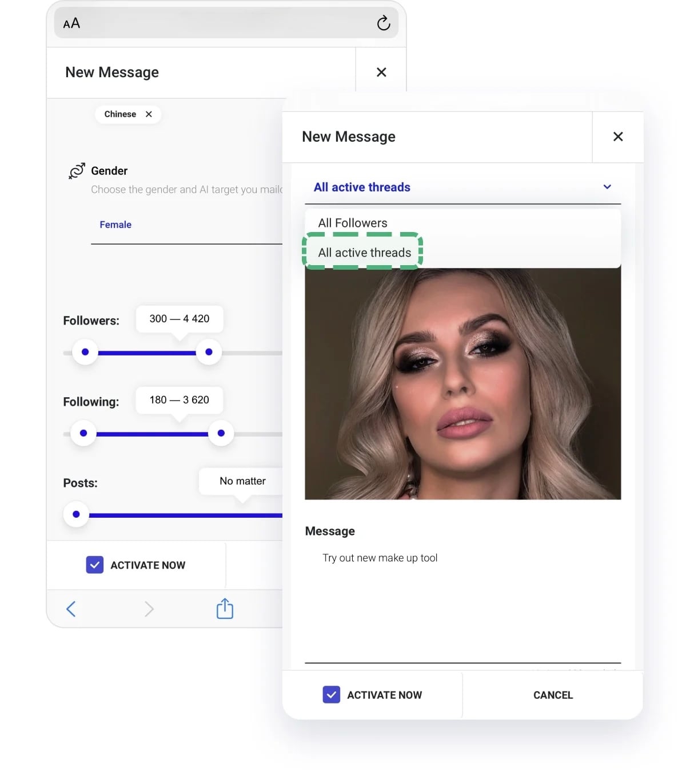Select All Followers from the dropdown list
Image resolution: width=686 pixels, height=784 pixels.
click(x=353, y=223)
